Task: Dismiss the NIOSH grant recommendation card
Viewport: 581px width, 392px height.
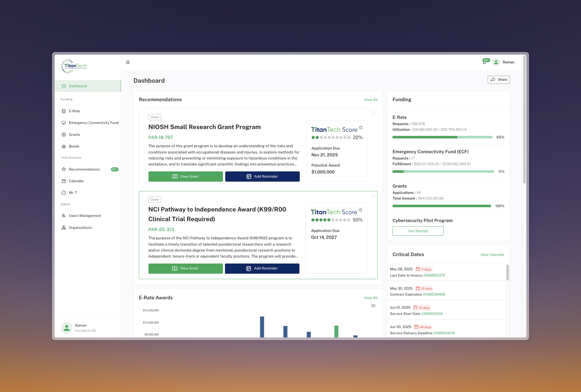Action: (373, 113)
